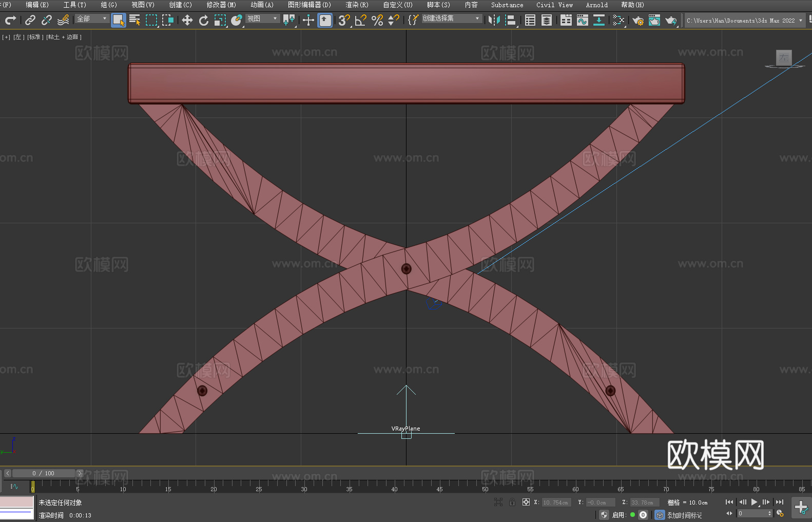Click viewport [粘土 + 边面] label
Image resolution: width=812 pixels, height=522 pixels.
click(64, 37)
